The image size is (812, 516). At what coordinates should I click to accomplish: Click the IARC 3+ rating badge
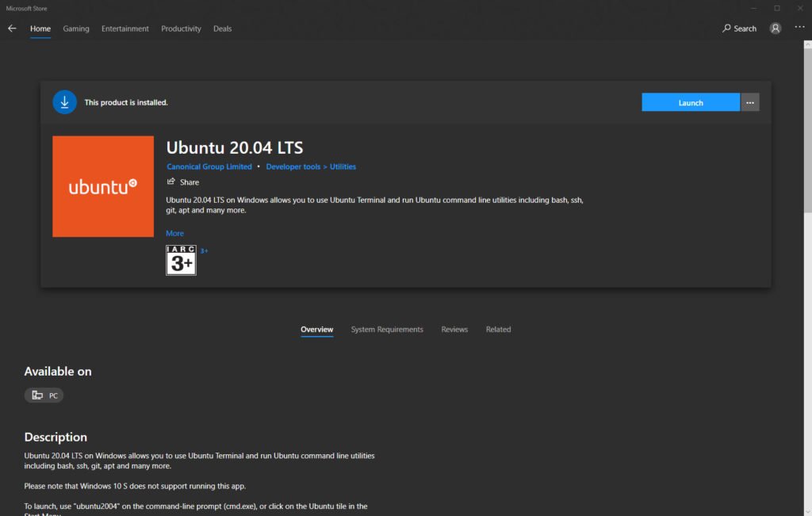181,260
